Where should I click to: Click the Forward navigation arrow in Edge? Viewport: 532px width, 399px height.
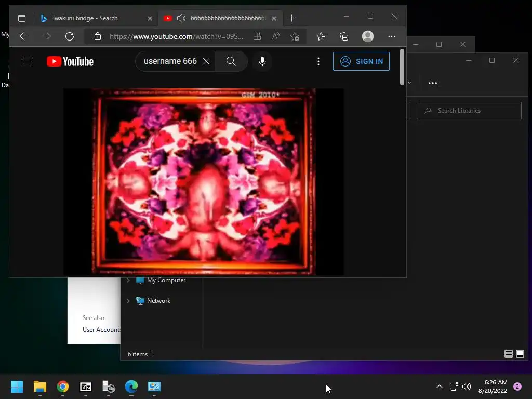coord(47,36)
